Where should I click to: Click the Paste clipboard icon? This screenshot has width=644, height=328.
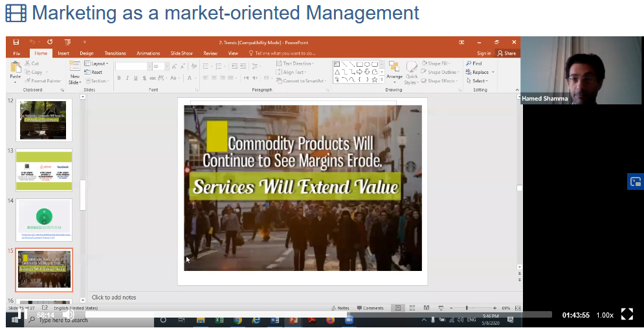point(15,68)
